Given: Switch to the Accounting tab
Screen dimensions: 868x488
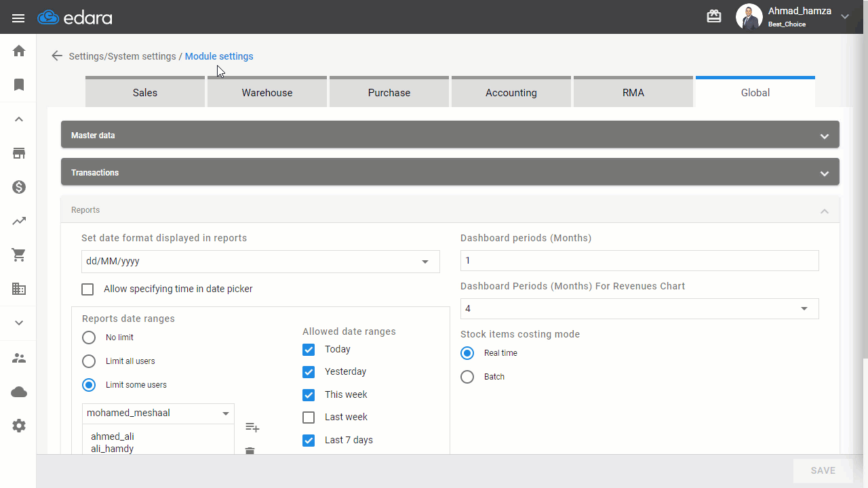Looking at the screenshot, I should coord(511,91).
